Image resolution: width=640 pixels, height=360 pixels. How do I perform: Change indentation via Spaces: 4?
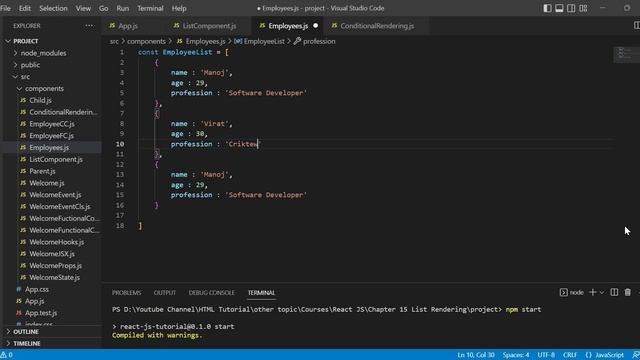516,355
